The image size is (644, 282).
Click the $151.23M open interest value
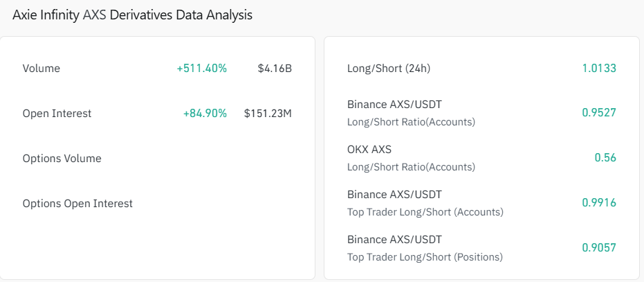pyautogui.click(x=268, y=114)
